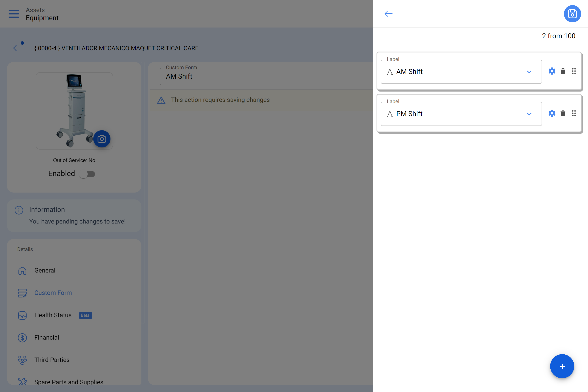Grab drag handle of PM Shift row

pyautogui.click(x=574, y=113)
